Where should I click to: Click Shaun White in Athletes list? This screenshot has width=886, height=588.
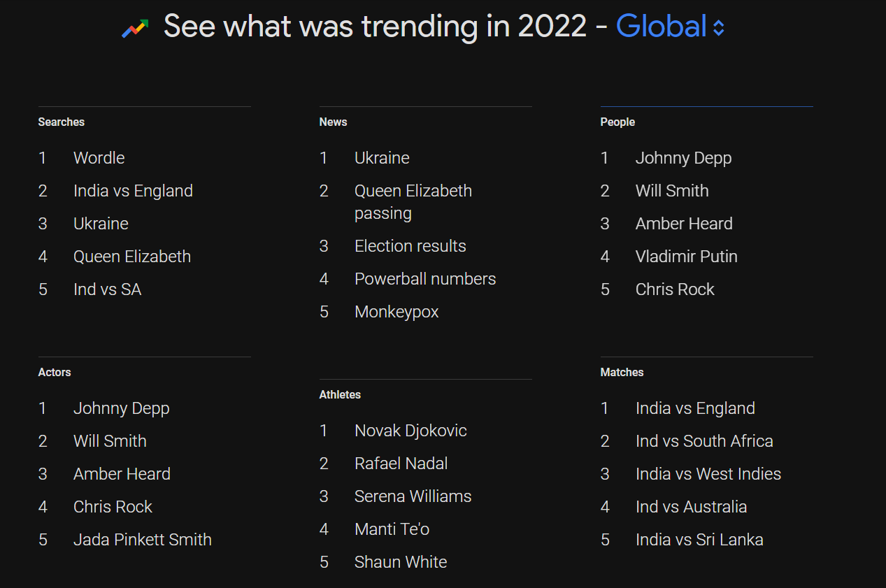click(401, 562)
